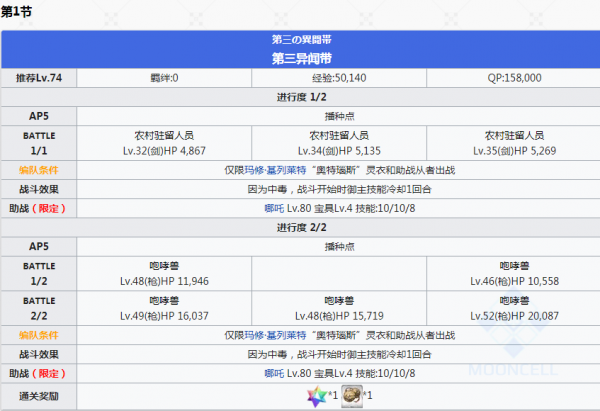Click the BATTLE 1/1 label
This screenshot has height=411, width=600.
pyautogui.click(x=39, y=143)
